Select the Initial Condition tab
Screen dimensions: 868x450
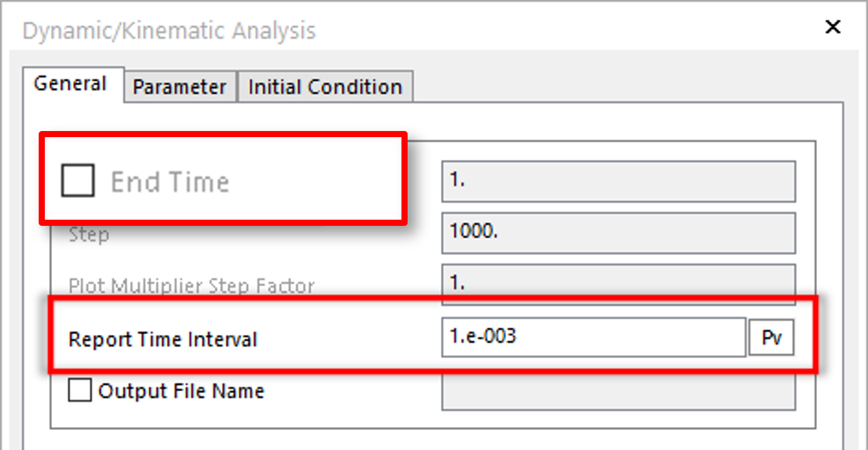pos(325,87)
